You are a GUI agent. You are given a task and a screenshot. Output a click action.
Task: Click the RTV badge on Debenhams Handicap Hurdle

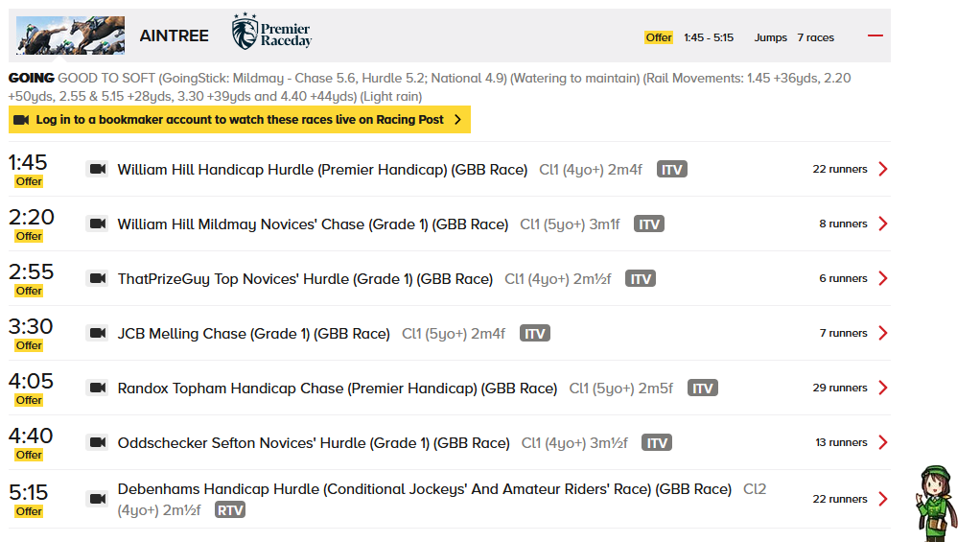click(229, 510)
